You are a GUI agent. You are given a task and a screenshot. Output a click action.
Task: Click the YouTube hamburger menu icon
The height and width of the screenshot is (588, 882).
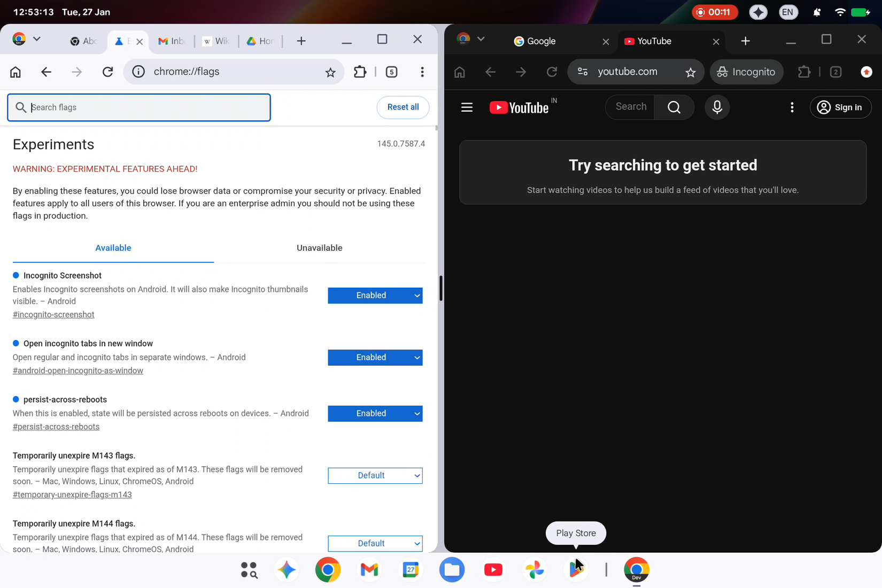[467, 107]
